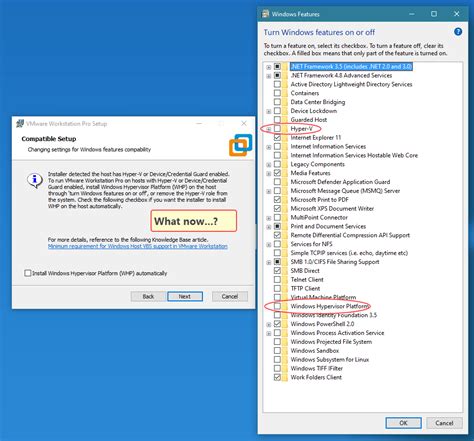Select Microsoft Defender Application Guard row
The height and width of the screenshot is (441, 474).
pyautogui.click(x=340, y=182)
